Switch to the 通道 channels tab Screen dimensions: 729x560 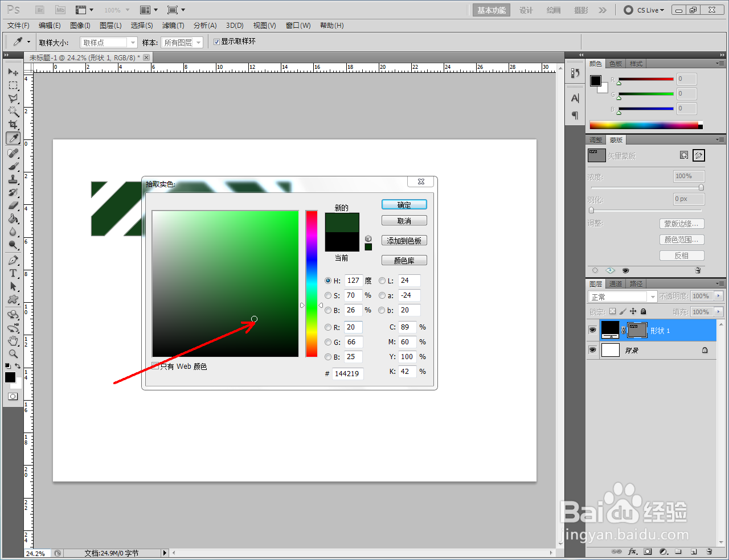[x=616, y=284]
